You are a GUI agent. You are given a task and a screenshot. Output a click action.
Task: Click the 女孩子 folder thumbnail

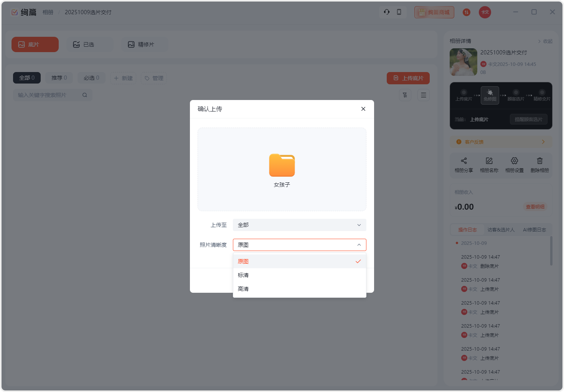pyautogui.click(x=282, y=166)
